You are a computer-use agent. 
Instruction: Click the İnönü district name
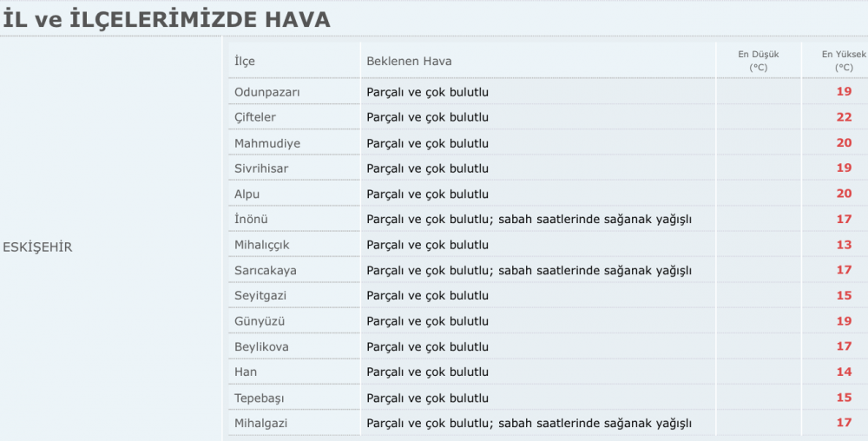click(x=251, y=219)
